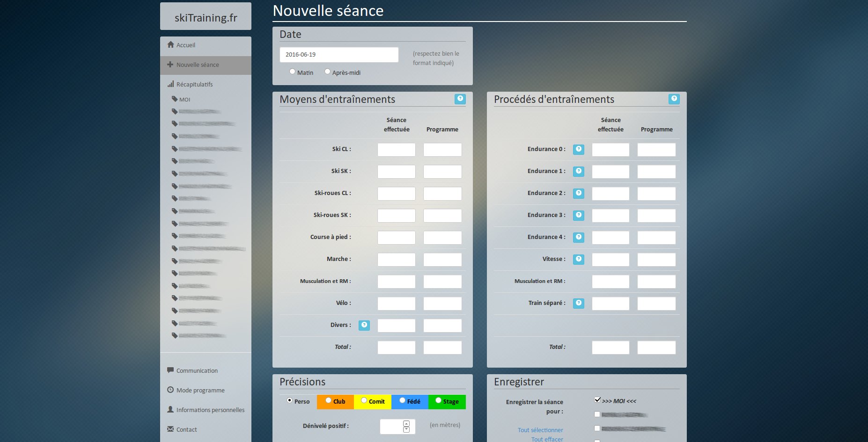Image resolution: width=868 pixels, height=442 pixels.
Task: Click Divers Séance effectuée field
Action: click(x=396, y=326)
